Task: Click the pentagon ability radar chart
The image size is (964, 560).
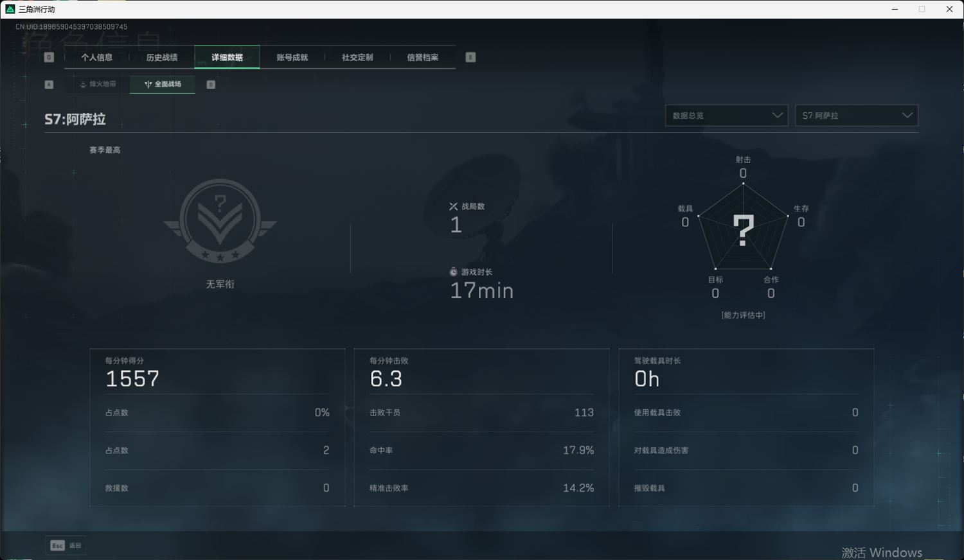Action: (x=743, y=228)
